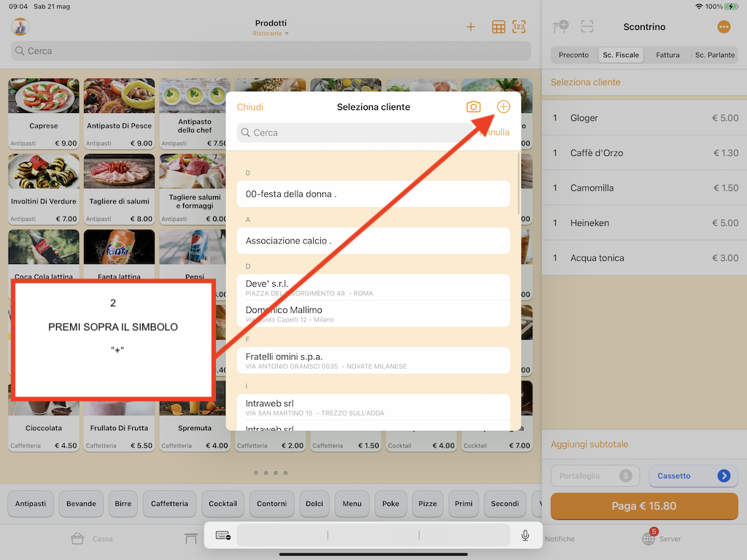Add the Antipasto Di Pesce product
Image resolution: width=747 pixels, height=560 pixels.
pyautogui.click(x=119, y=113)
